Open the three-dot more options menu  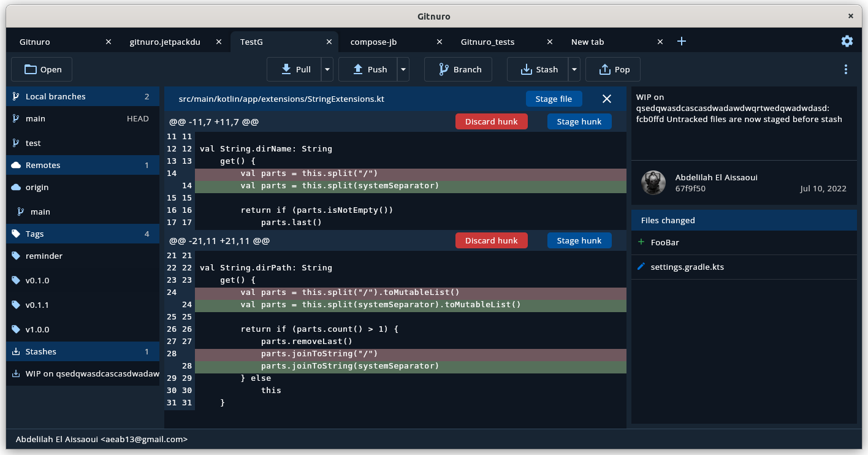pyautogui.click(x=846, y=69)
